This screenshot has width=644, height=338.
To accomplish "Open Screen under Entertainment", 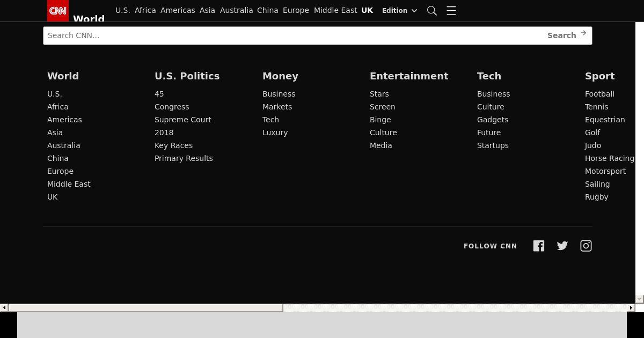I will (382, 107).
